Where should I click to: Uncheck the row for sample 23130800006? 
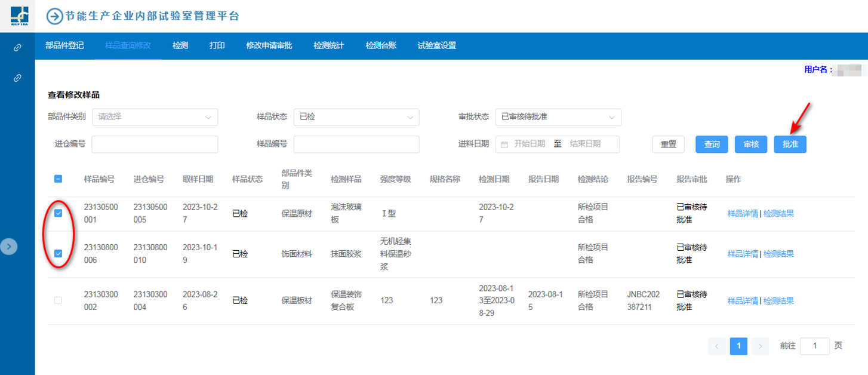pos(59,254)
